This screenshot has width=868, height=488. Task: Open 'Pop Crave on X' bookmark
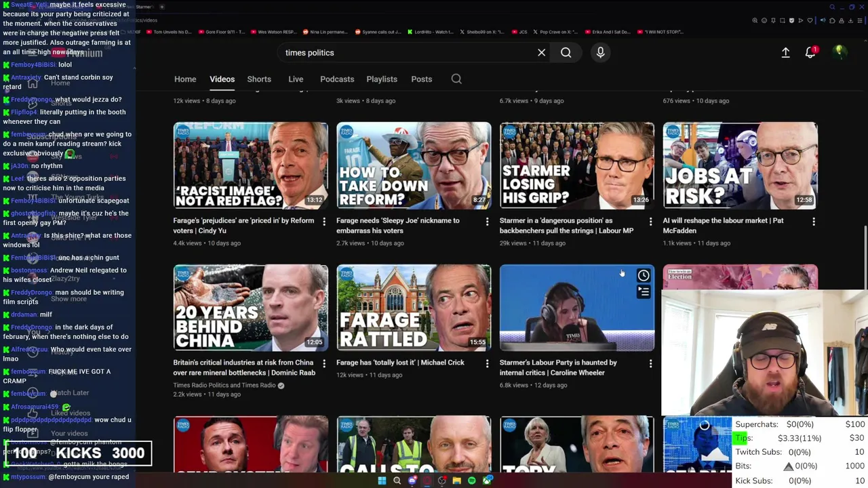point(555,32)
